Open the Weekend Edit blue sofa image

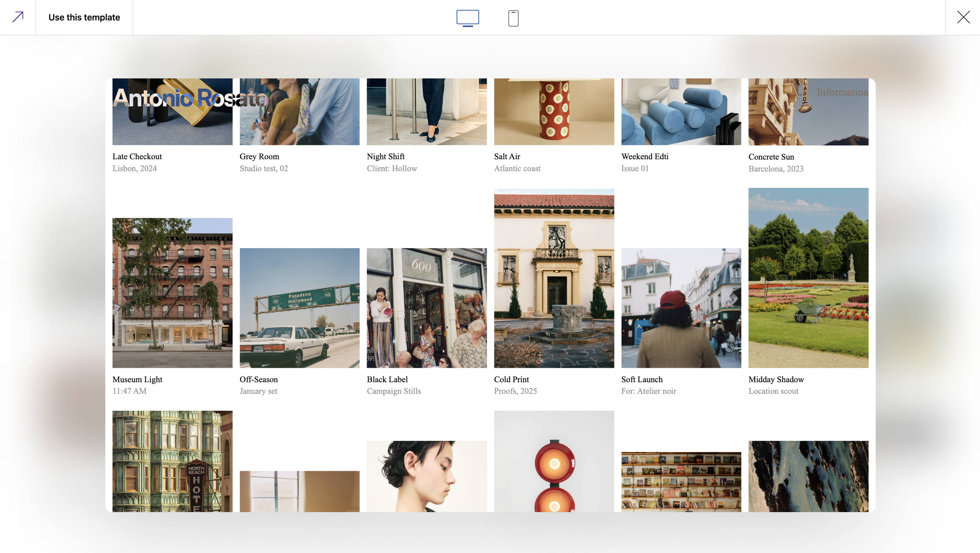(x=681, y=111)
